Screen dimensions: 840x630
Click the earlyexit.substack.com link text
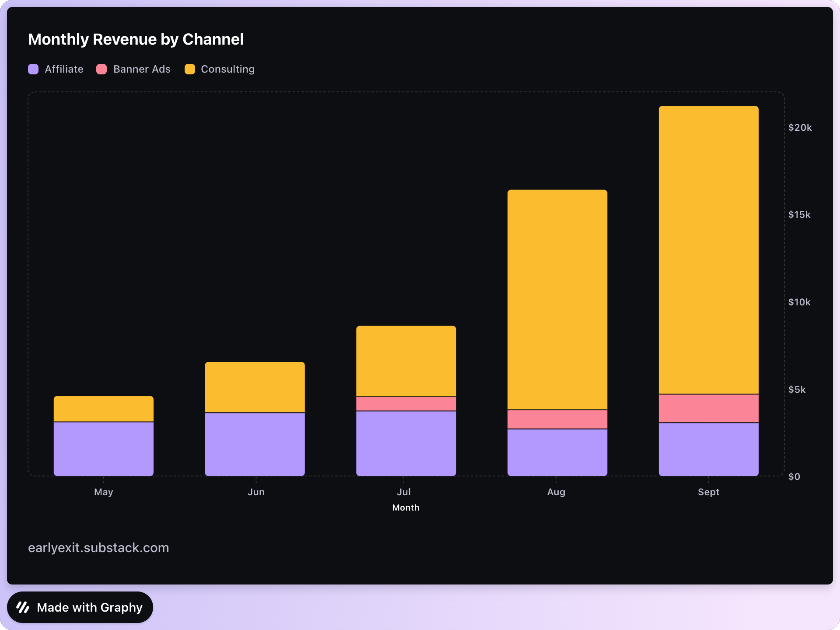pos(98,548)
